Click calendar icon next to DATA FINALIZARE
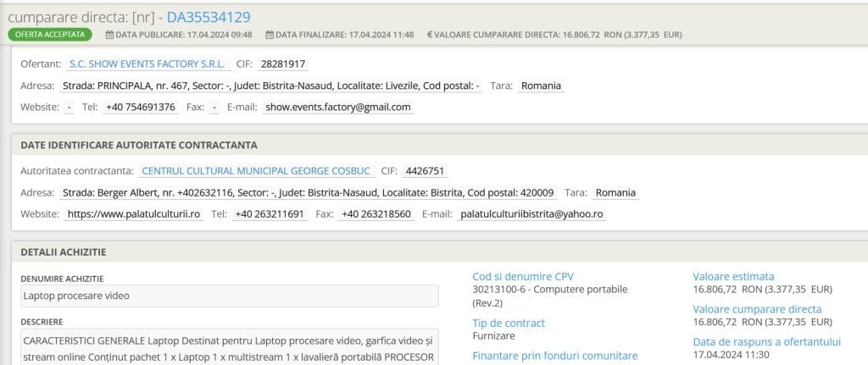Viewport: 868px width, 365px height. pyautogui.click(x=270, y=35)
